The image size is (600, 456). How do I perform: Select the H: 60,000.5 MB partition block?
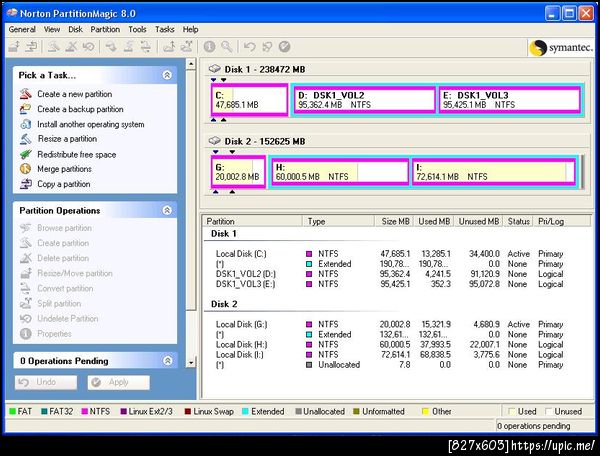coord(340,172)
